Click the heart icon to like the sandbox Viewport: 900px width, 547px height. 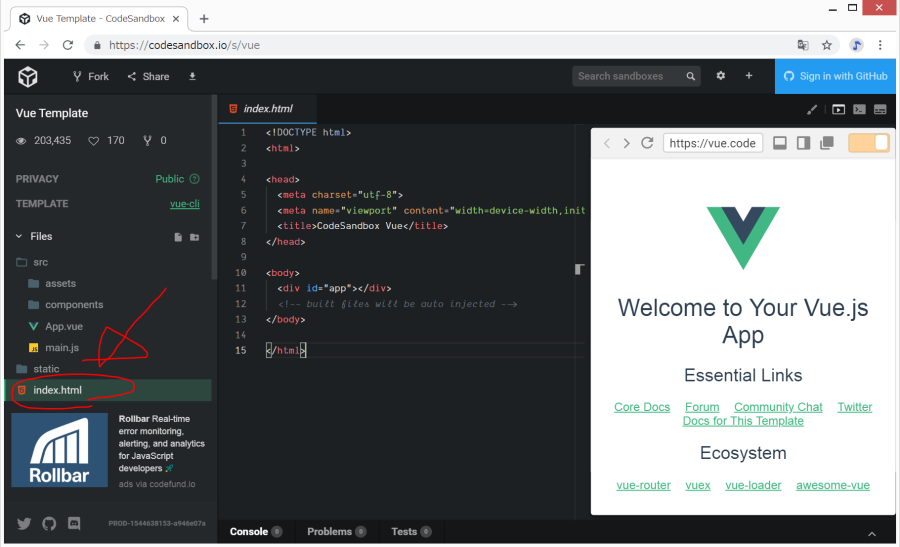click(x=95, y=141)
